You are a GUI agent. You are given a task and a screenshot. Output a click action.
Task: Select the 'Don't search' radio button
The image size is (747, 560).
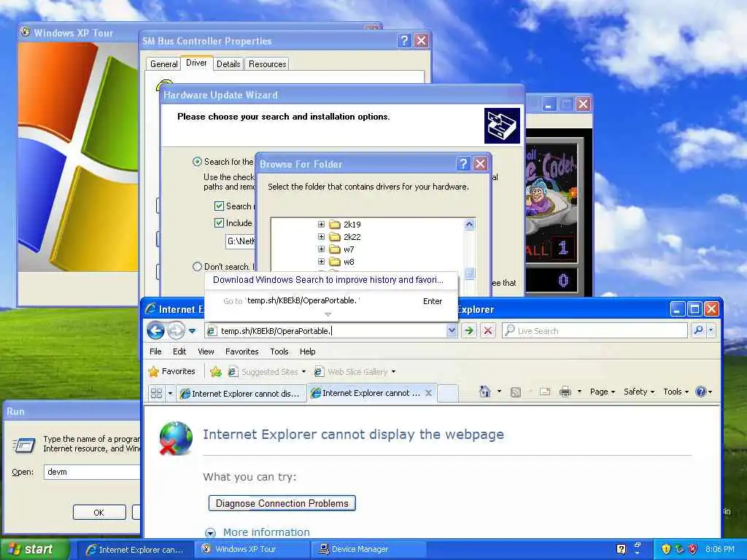(x=197, y=267)
